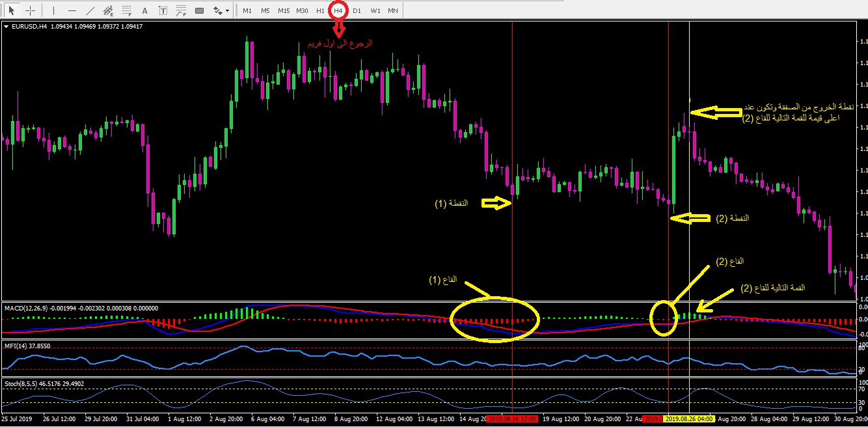Image resolution: width=868 pixels, height=427 pixels.
Task: Pick the vertical line drawing tool
Action: [53, 10]
